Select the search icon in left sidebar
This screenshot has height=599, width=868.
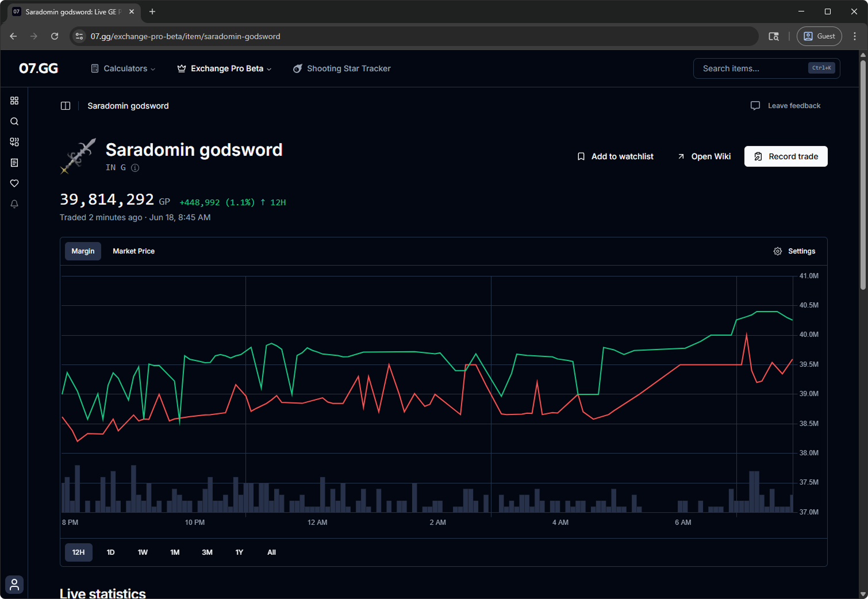click(14, 121)
